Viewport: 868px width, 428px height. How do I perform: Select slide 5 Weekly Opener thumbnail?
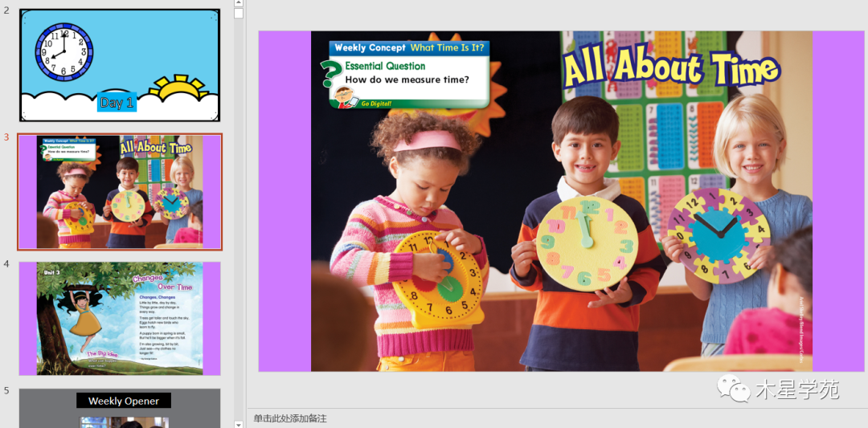pyautogui.click(x=120, y=408)
